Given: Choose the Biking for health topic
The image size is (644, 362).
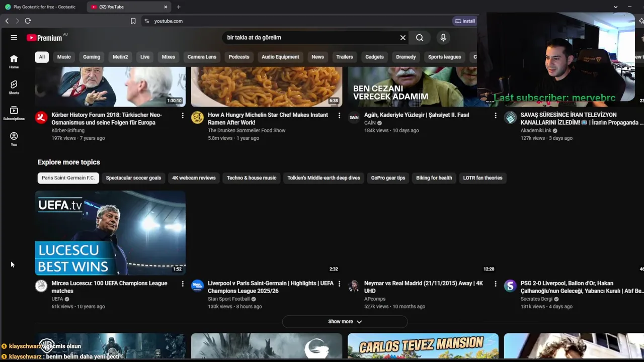Looking at the screenshot, I should (434, 178).
